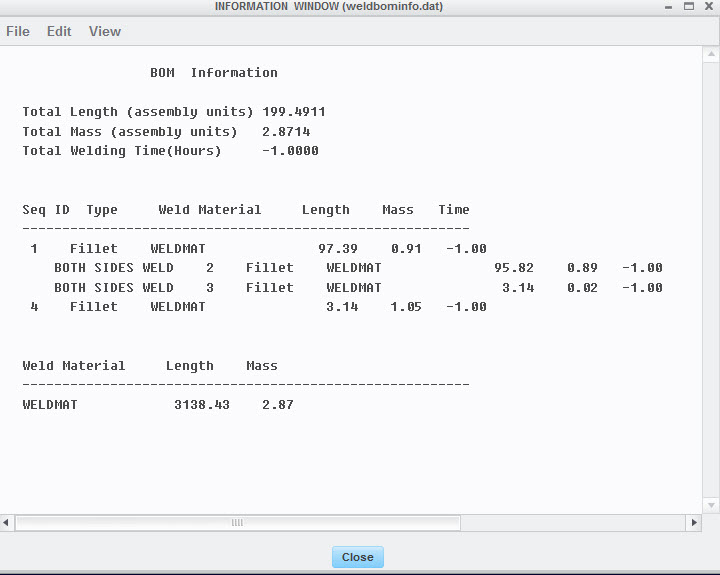720x575 pixels.
Task: Select mass 0.89 in weld 2 row
Action: pyautogui.click(x=582, y=268)
